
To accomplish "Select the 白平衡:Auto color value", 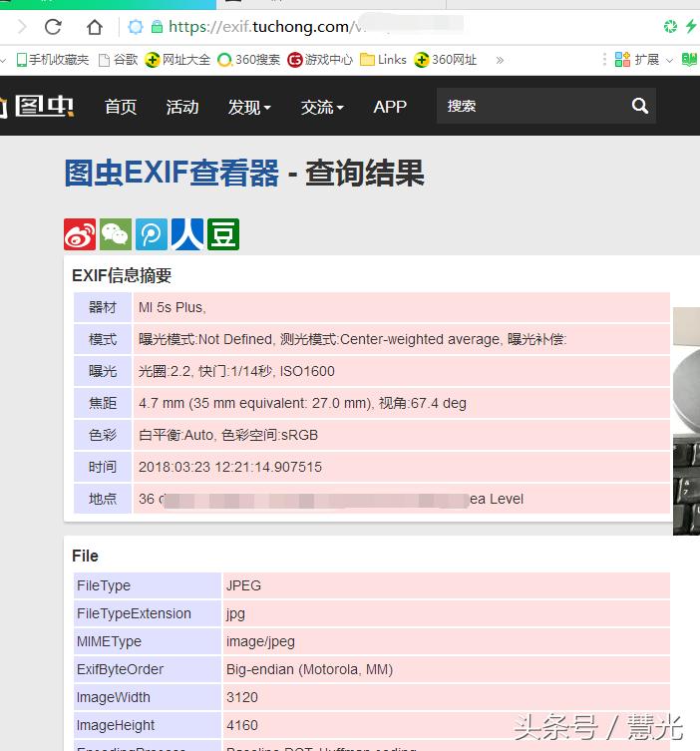I will pyautogui.click(x=401, y=435).
